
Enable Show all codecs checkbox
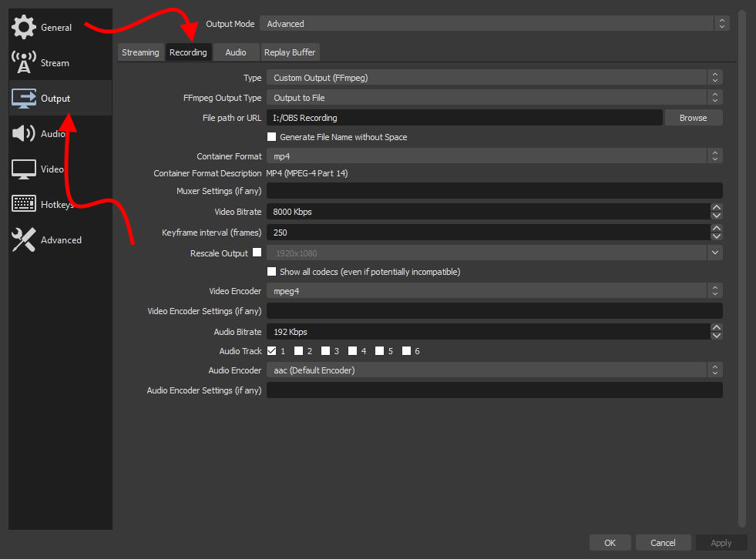[272, 272]
